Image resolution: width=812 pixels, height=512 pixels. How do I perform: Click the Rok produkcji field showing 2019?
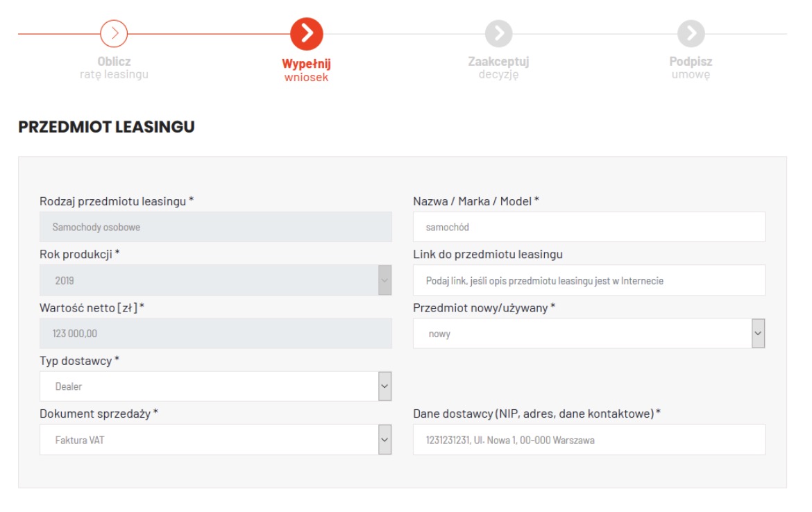tap(208, 280)
